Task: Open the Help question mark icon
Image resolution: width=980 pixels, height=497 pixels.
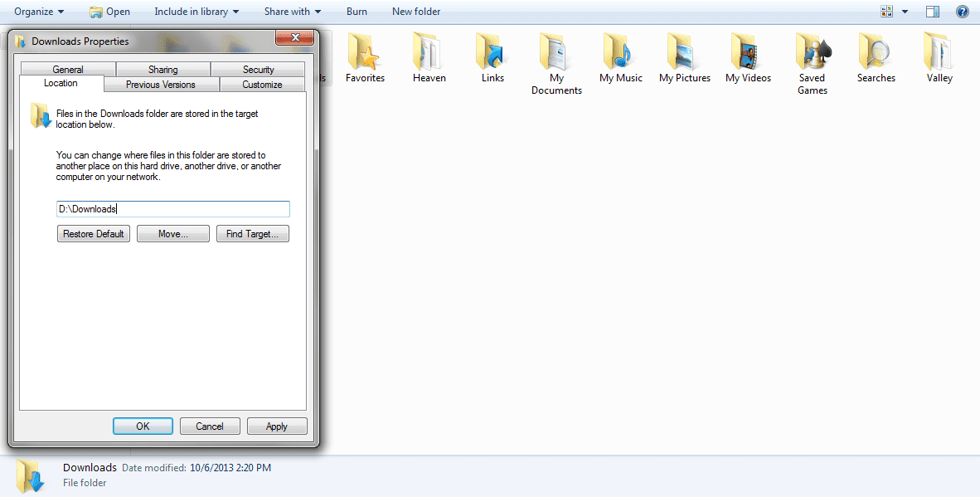Action: tap(962, 12)
